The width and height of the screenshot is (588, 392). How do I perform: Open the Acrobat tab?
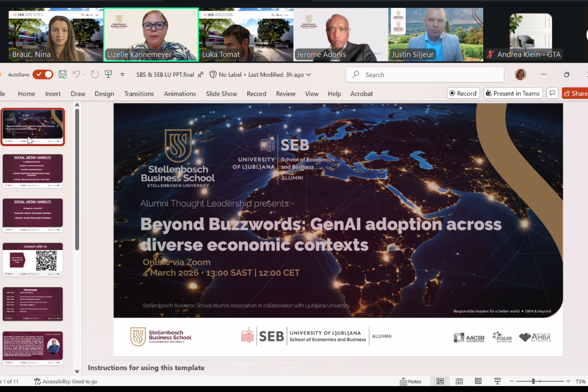pos(362,94)
